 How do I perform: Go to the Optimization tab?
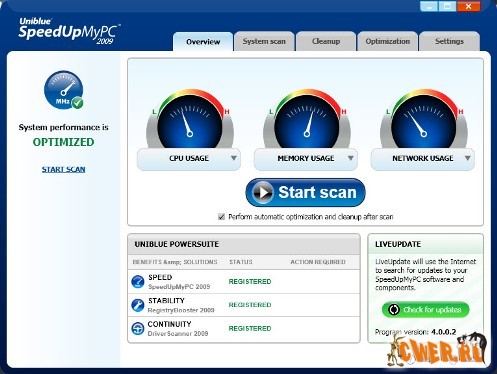[x=387, y=41]
